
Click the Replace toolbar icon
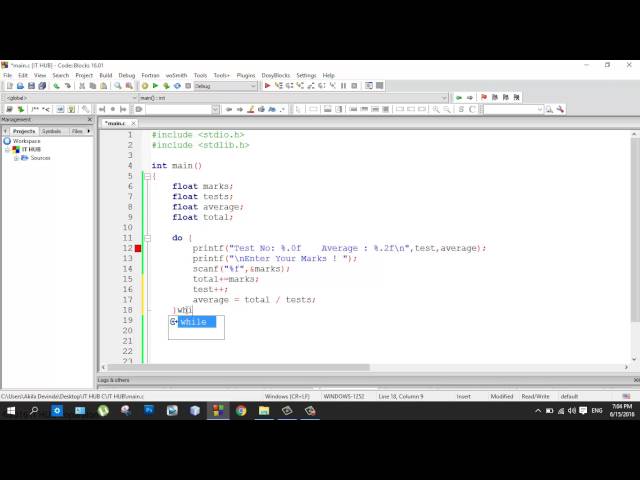129,86
